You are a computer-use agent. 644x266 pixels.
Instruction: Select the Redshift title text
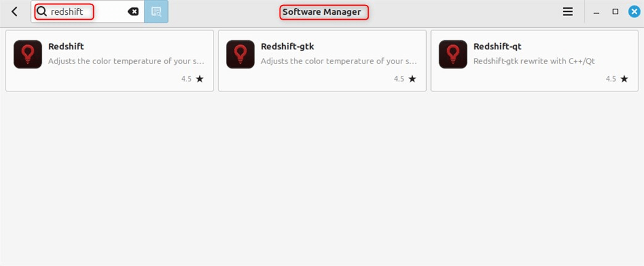66,46
